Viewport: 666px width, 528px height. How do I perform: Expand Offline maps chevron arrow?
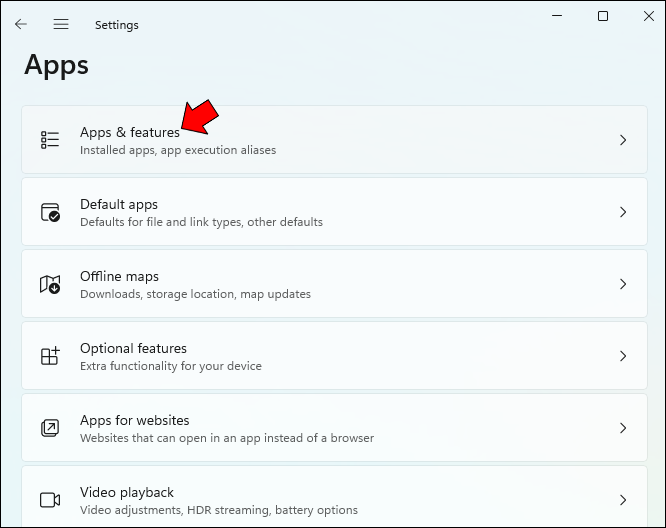623,284
